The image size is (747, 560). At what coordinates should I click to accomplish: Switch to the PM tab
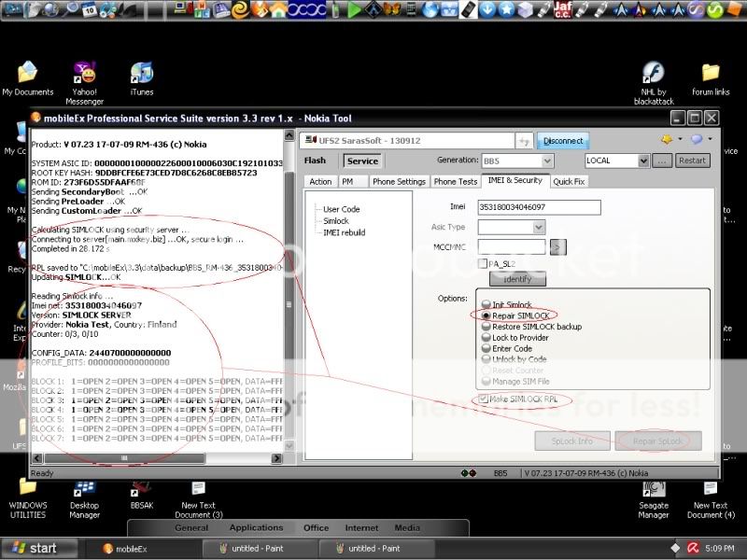(347, 181)
